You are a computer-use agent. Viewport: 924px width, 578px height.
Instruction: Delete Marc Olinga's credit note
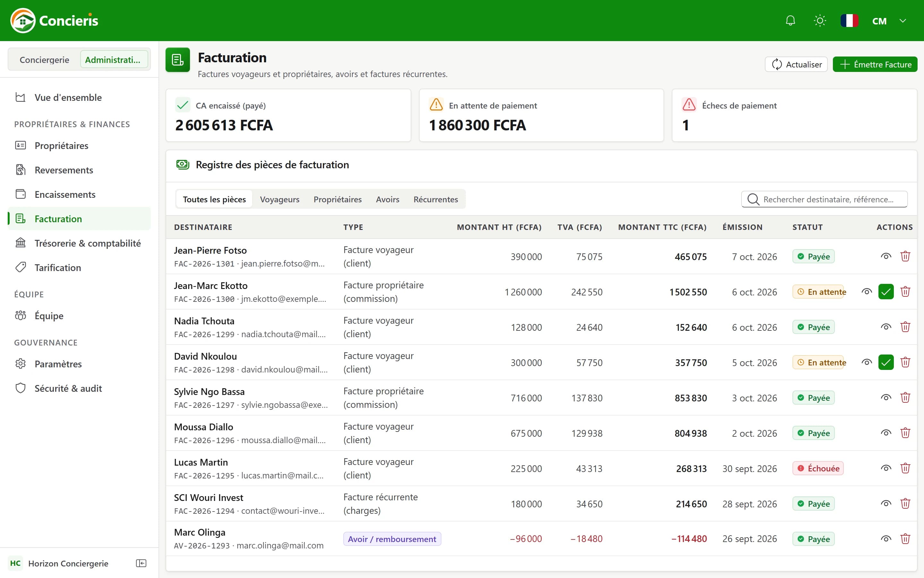point(905,539)
